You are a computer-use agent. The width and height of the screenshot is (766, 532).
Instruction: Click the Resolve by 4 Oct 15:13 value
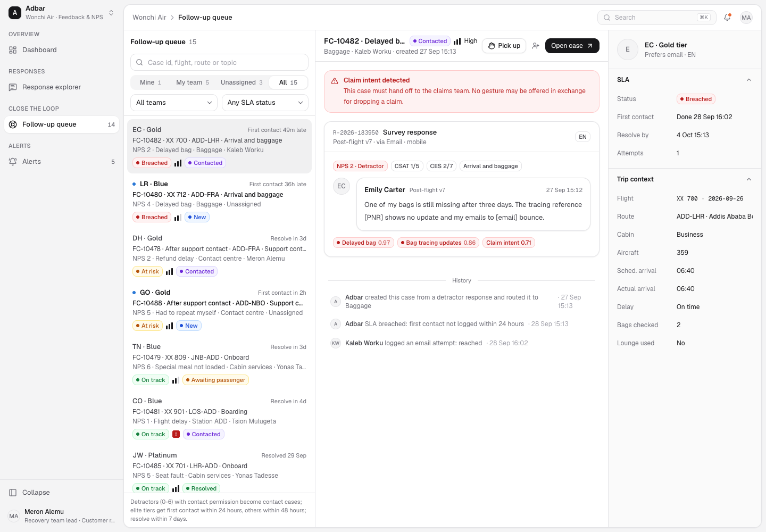point(693,135)
